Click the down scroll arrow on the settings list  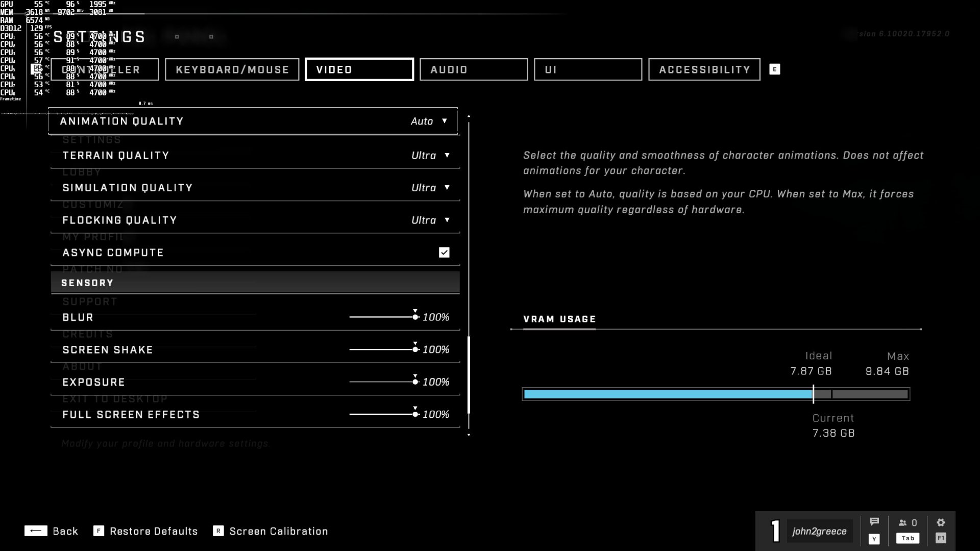pos(468,435)
